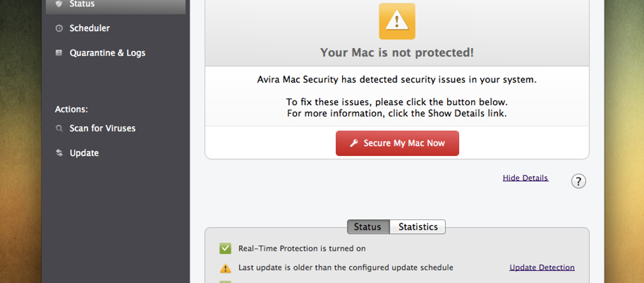Click the shield icon beside Status
Image resolution: width=644 pixels, height=283 pixels.
(59, 3)
